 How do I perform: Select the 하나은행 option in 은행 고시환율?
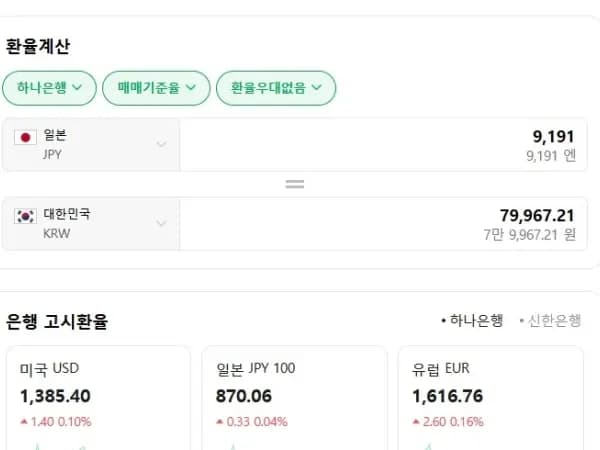pyautogui.click(x=472, y=320)
